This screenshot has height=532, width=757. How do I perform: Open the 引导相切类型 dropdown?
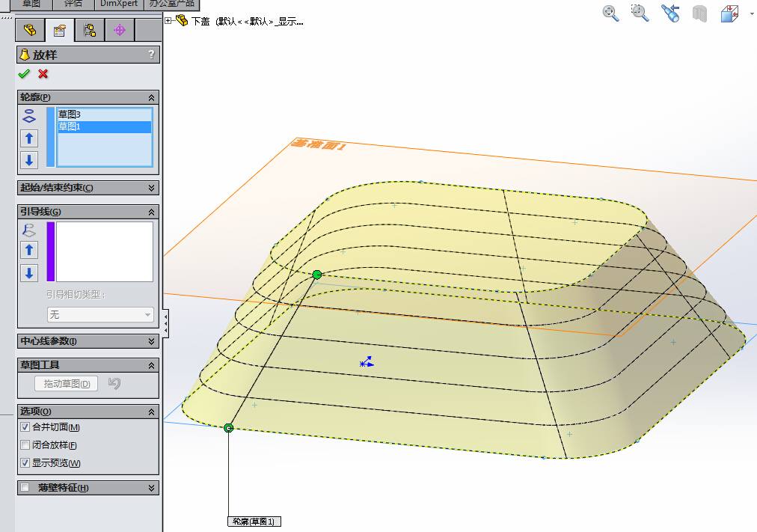pos(100,315)
